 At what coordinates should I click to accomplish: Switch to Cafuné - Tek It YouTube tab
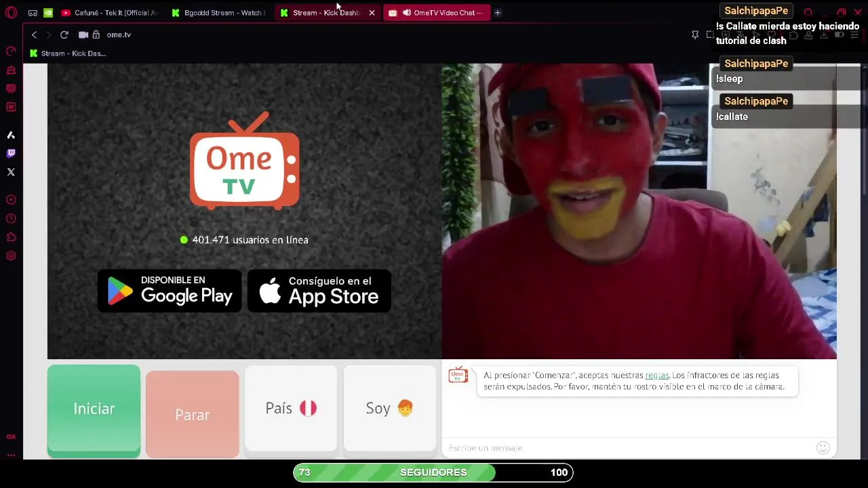(108, 13)
